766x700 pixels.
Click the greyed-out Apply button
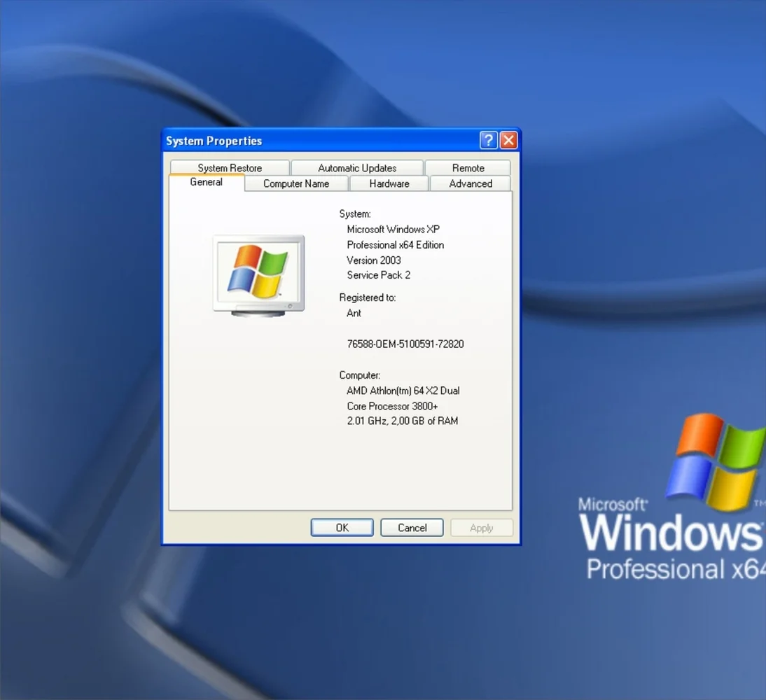481,528
